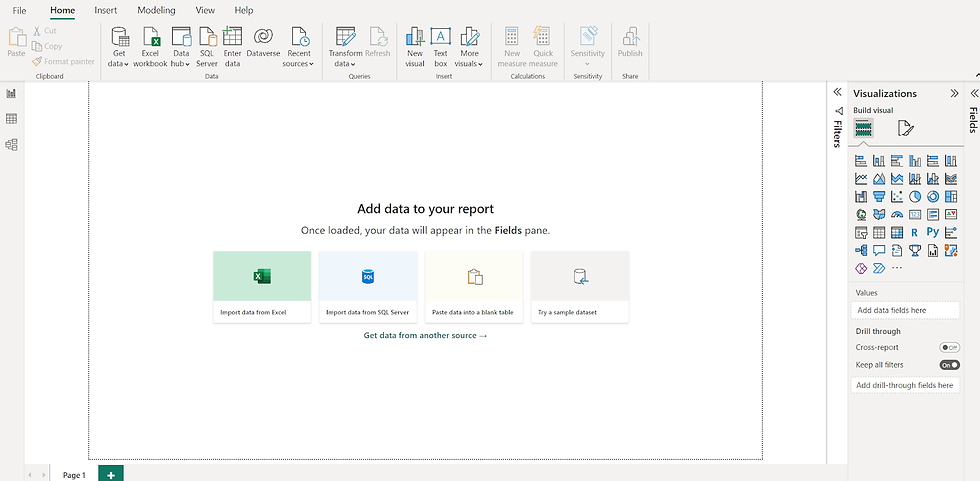Select the Area chart visual
Viewport: 980px width, 481px height.
879,179
